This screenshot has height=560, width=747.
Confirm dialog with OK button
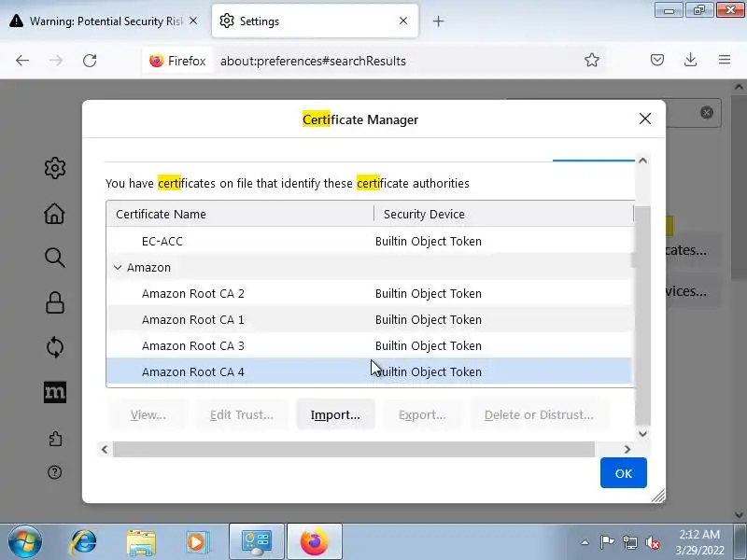tap(623, 473)
